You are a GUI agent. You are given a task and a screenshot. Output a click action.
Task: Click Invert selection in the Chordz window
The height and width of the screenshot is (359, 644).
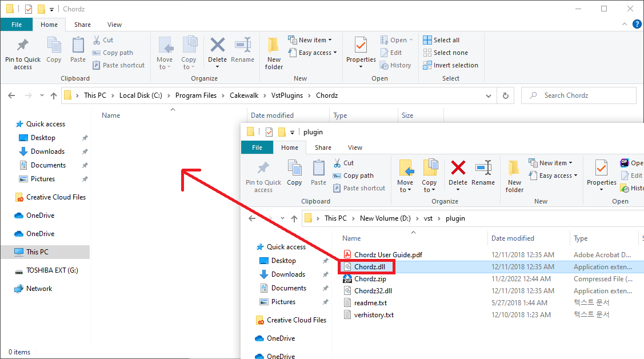click(450, 65)
